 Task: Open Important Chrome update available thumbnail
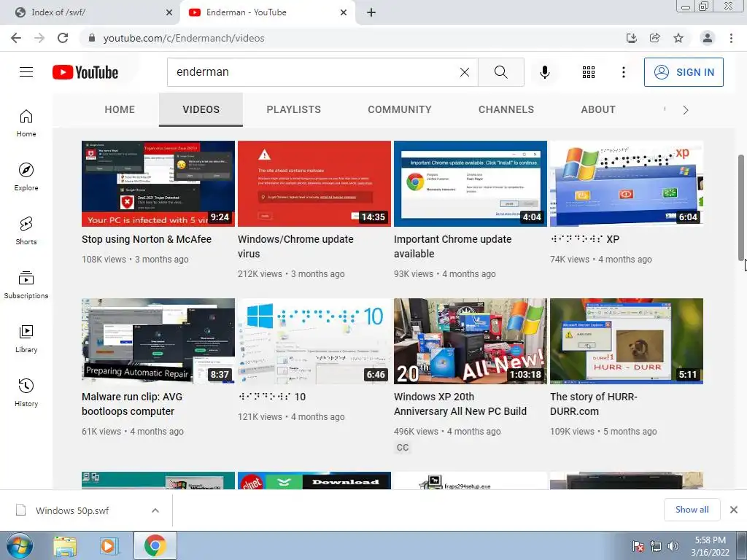coord(471,184)
